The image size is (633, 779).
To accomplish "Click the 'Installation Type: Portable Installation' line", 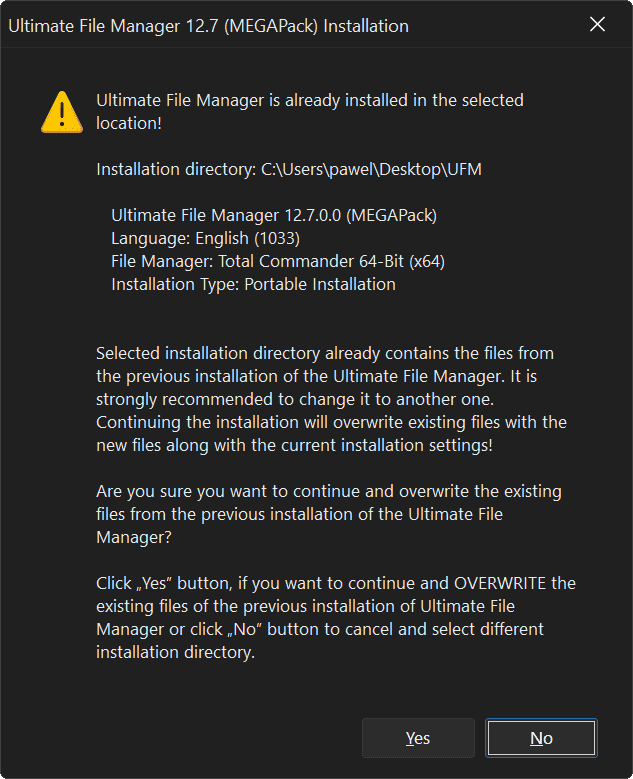I will point(253,284).
